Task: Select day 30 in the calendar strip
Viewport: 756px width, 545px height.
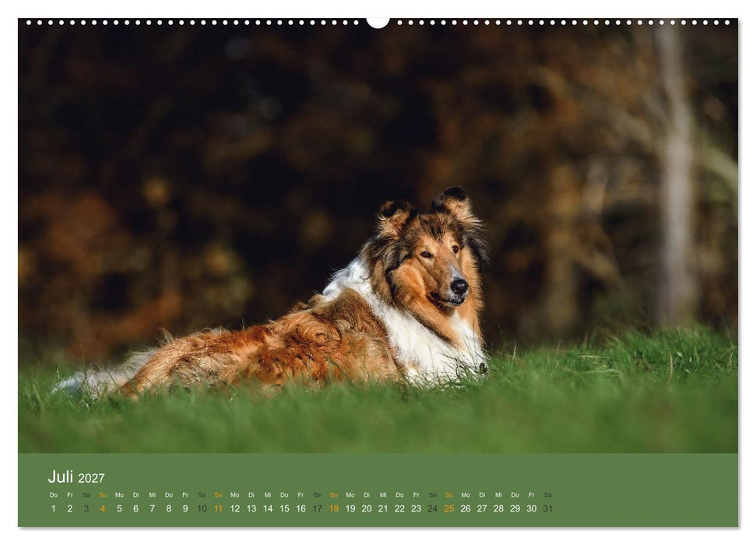Action: [x=531, y=508]
